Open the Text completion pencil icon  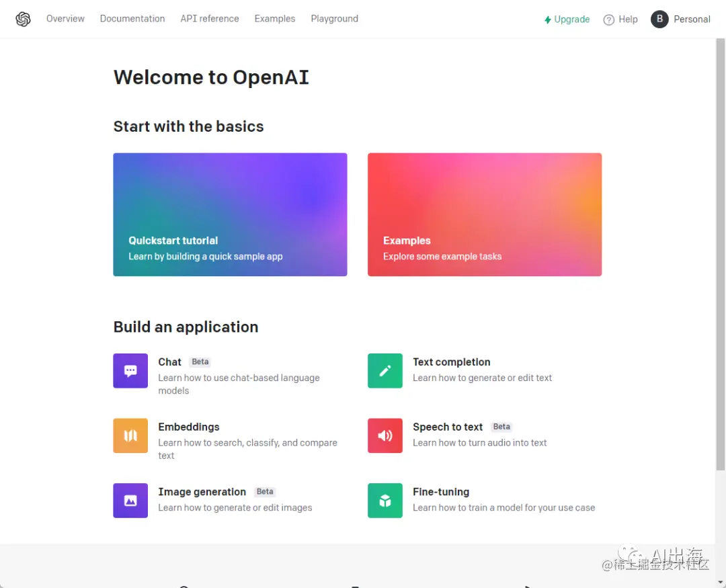click(385, 371)
